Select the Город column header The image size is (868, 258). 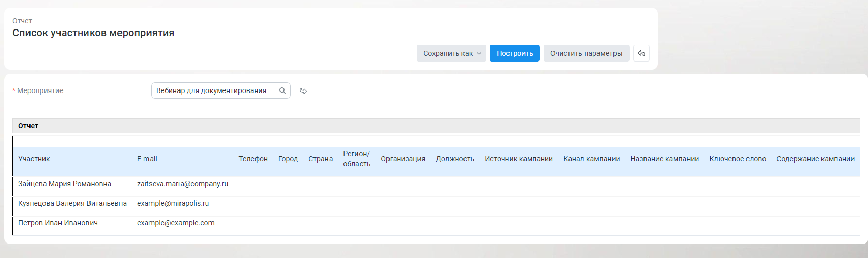click(288, 159)
